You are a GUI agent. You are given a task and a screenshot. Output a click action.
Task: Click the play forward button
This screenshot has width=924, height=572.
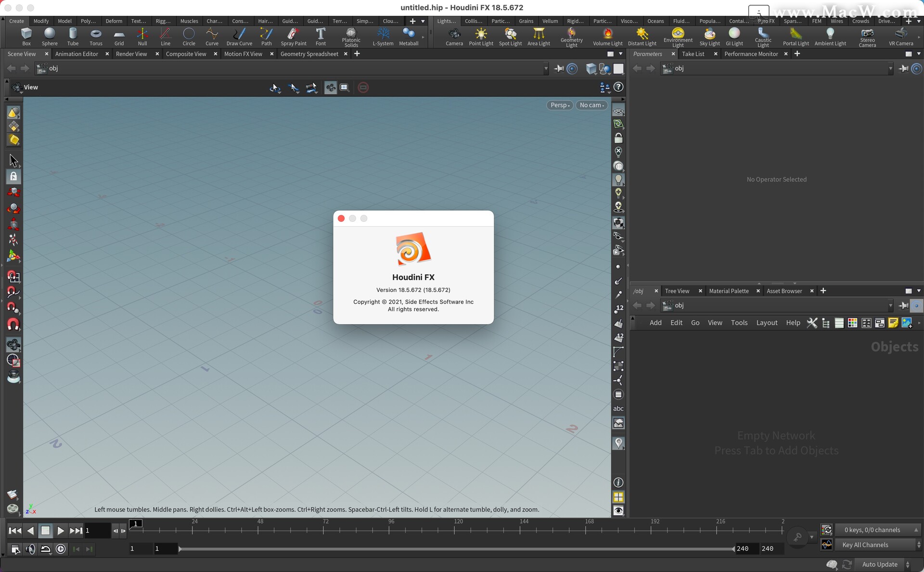point(60,531)
